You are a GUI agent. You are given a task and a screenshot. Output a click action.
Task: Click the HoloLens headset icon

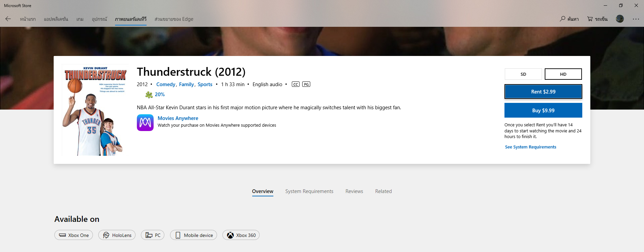point(106,235)
